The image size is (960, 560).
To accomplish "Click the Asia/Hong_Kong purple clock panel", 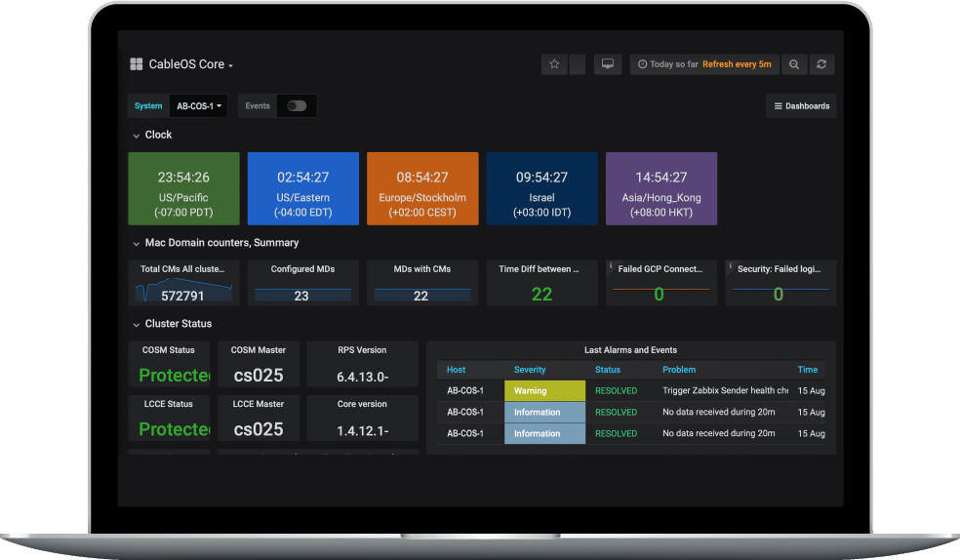I will [x=661, y=188].
